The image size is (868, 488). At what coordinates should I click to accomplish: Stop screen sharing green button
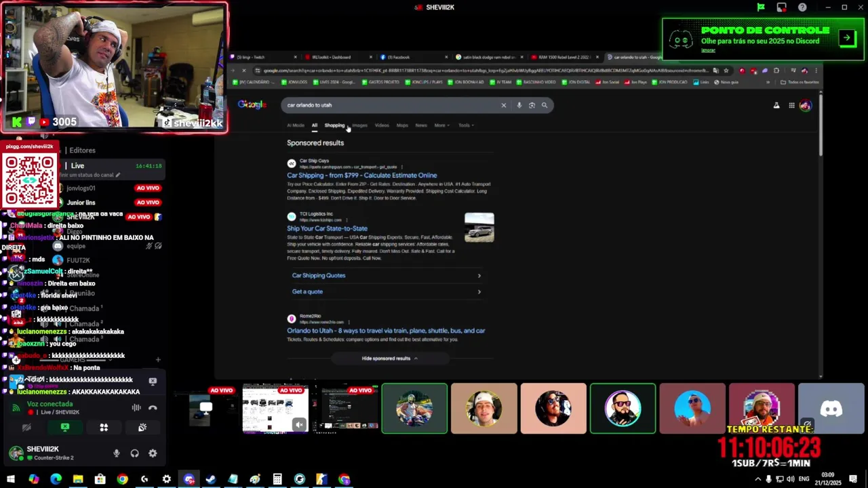coord(65,428)
